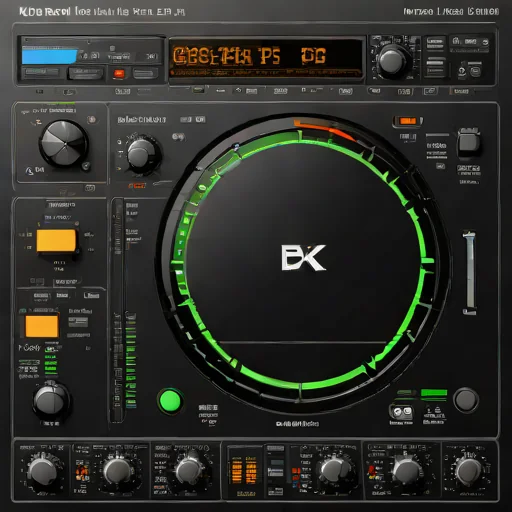The image size is (512, 512).
Task: Click the wide dark button left of red button
Action: point(85,73)
